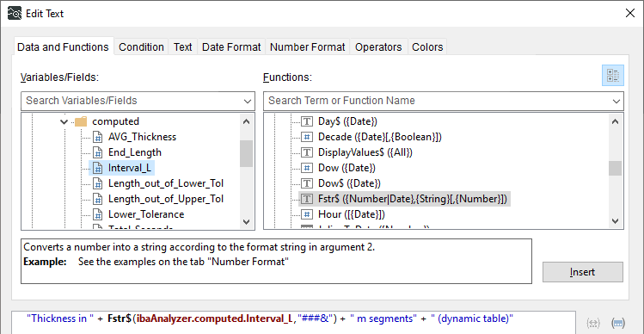Click the Fstr$ text function icon
This screenshot has height=334, width=644.
(307, 199)
